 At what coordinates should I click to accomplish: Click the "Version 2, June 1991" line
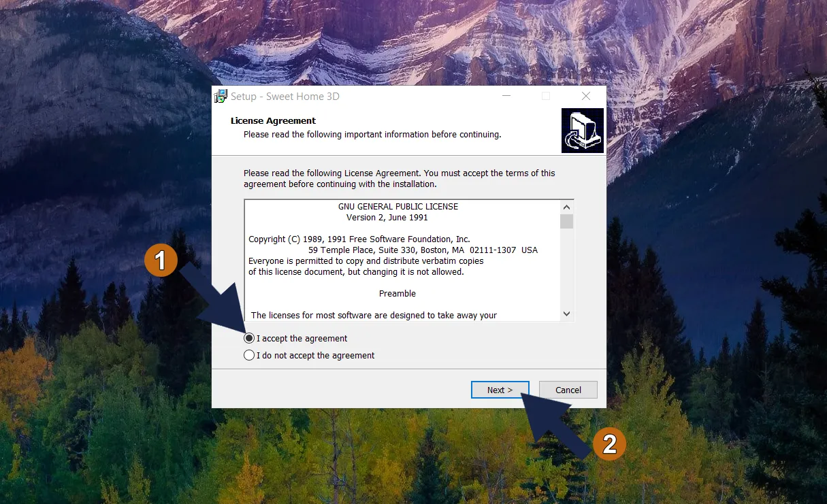(x=387, y=217)
